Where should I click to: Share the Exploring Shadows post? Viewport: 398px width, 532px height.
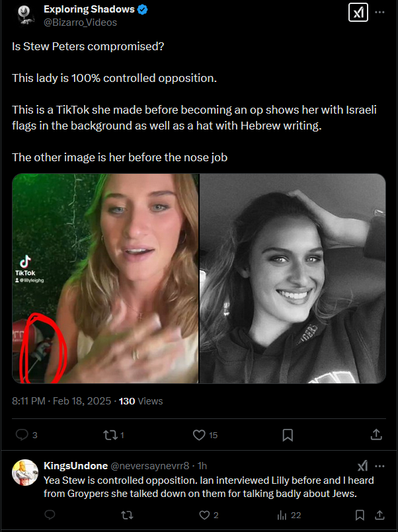click(x=376, y=434)
